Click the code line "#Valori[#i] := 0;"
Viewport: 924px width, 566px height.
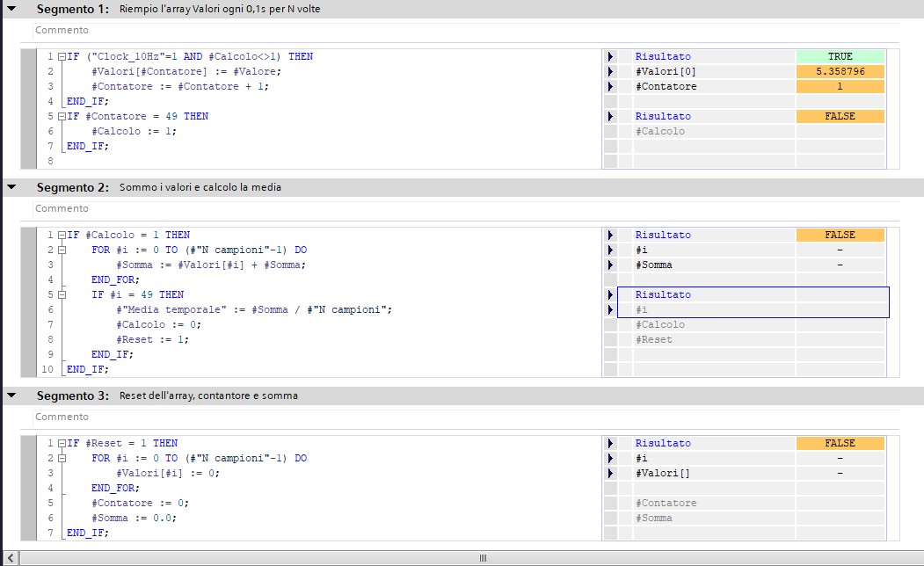point(168,473)
